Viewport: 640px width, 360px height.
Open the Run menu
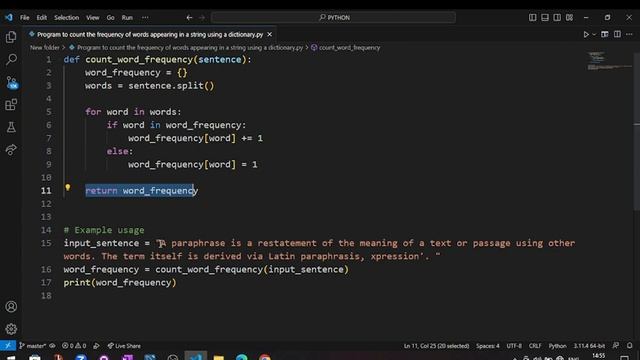click(127, 18)
